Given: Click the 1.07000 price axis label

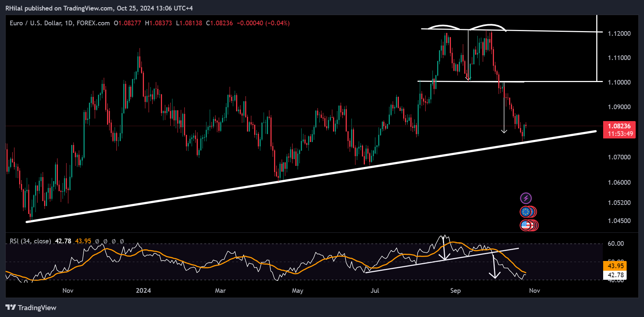Looking at the screenshot, I should pos(619,157).
